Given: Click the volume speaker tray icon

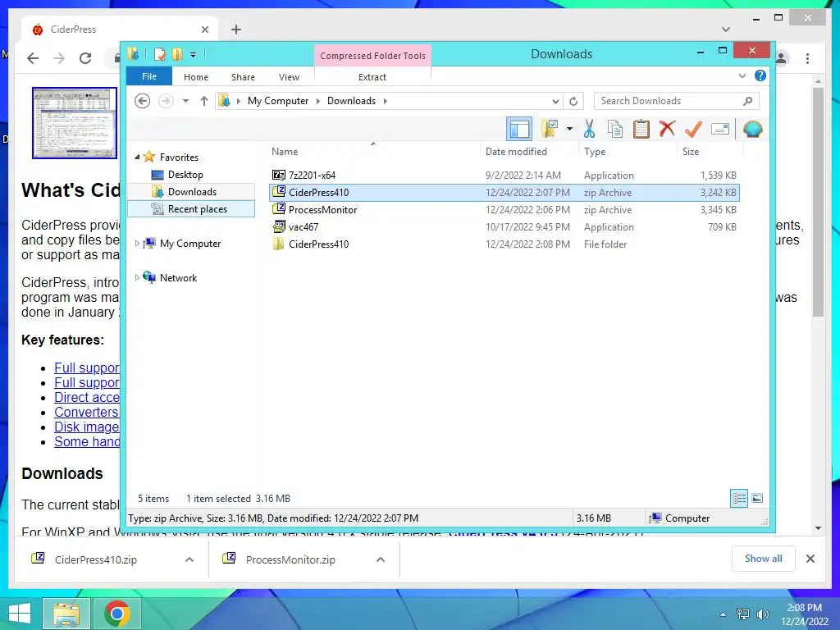Looking at the screenshot, I should click(x=762, y=614).
